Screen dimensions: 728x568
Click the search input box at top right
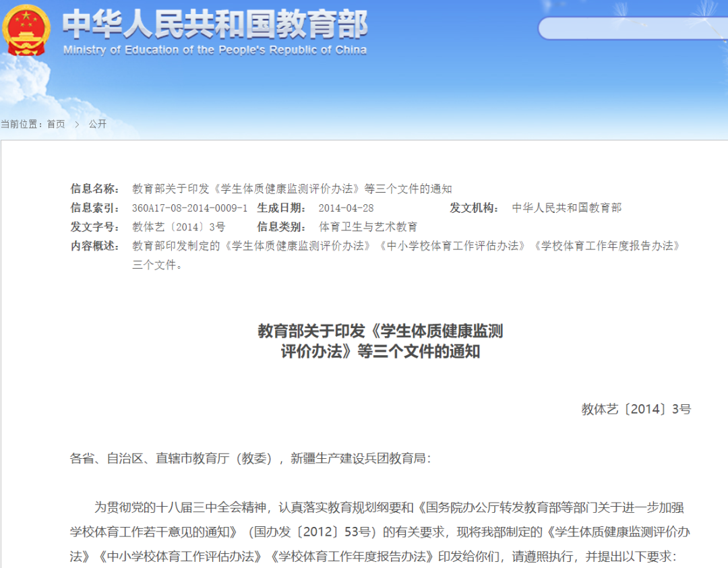point(633,28)
